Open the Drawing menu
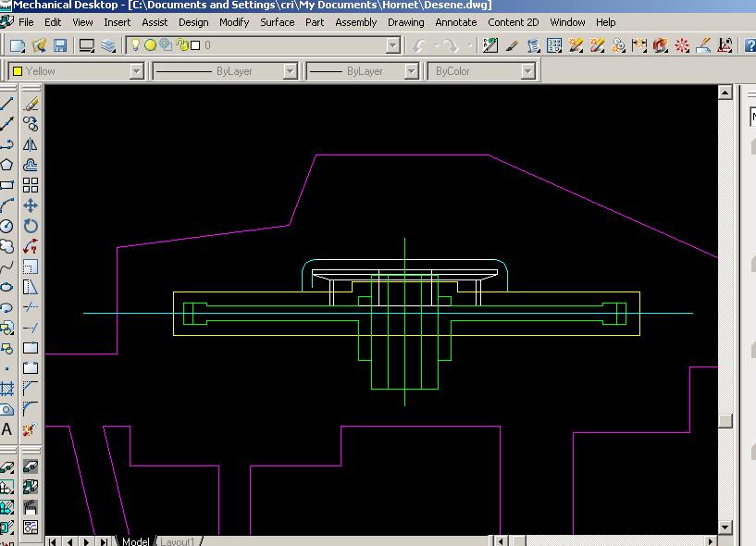The width and height of the screenshot is (756, 546). pos(406,22)
